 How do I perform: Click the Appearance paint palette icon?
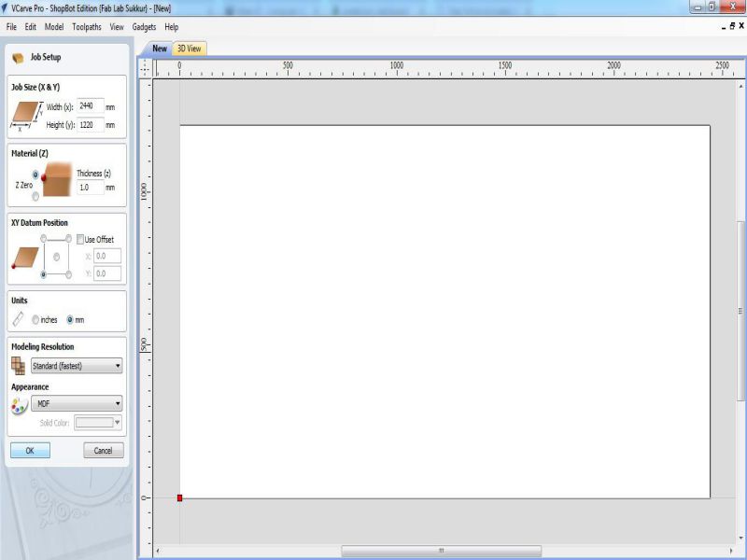click(x=19, y=406)
